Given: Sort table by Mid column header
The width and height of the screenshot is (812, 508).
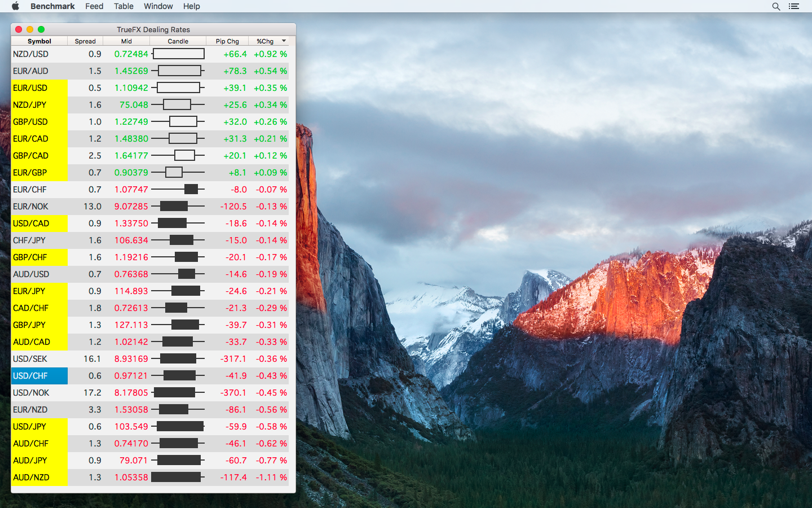Looking at the screenshot, I should tap(126, 41).
